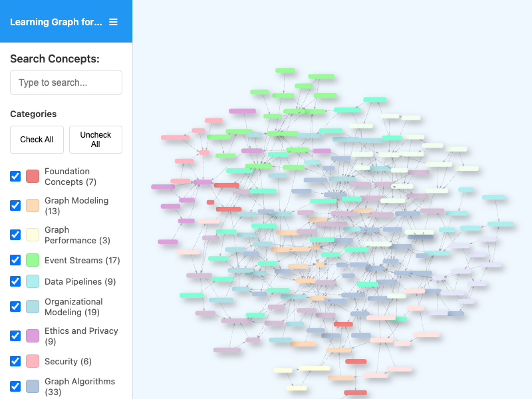Toggle the Organizational Modeling checkbox
532x399 pixels.
coord(15,307)
